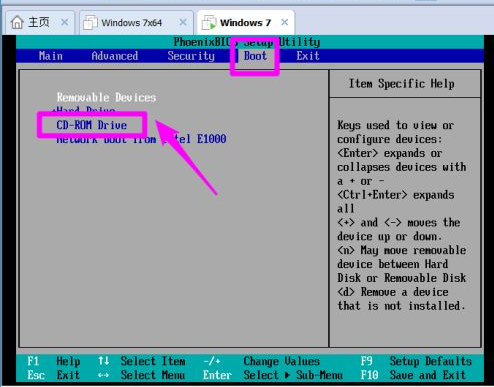The image size is (494, 387).
Task: Click '<d> Remove a device' help line
Action: pos(393,292)
